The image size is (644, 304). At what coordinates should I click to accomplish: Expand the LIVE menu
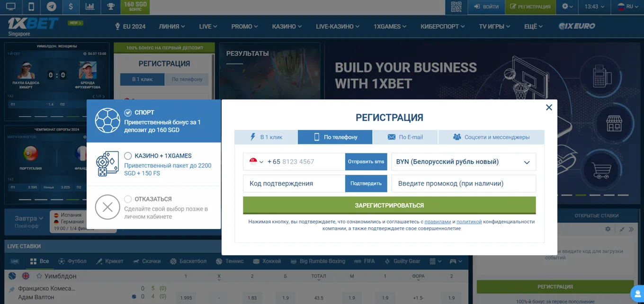tap(208, 27)
